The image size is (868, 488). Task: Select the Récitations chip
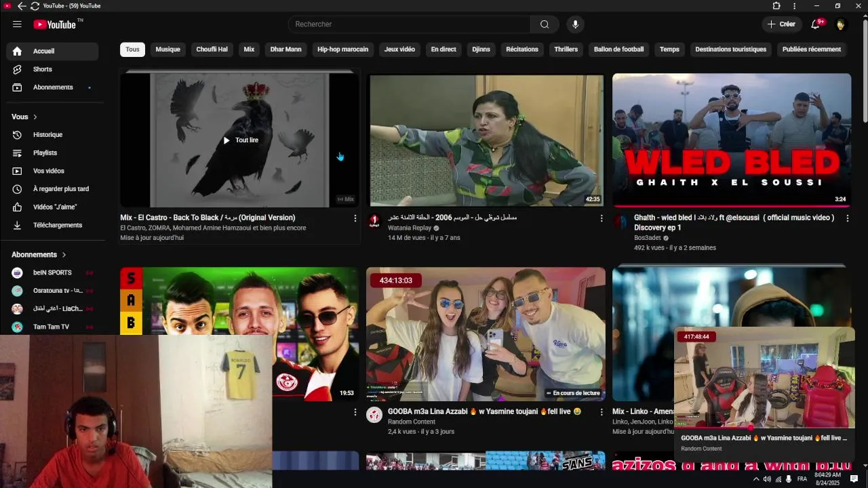pyautogui.click(x=522, y=49)
